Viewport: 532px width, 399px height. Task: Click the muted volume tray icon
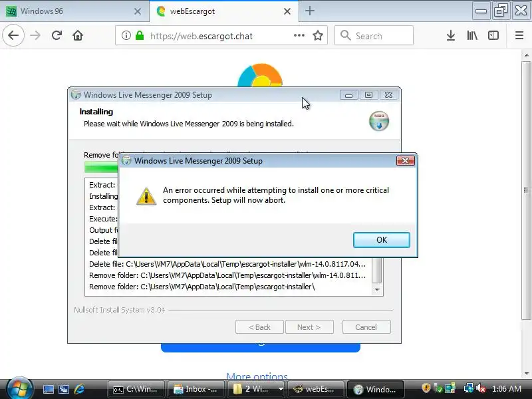pyautogui.click(x=481, y=388)
